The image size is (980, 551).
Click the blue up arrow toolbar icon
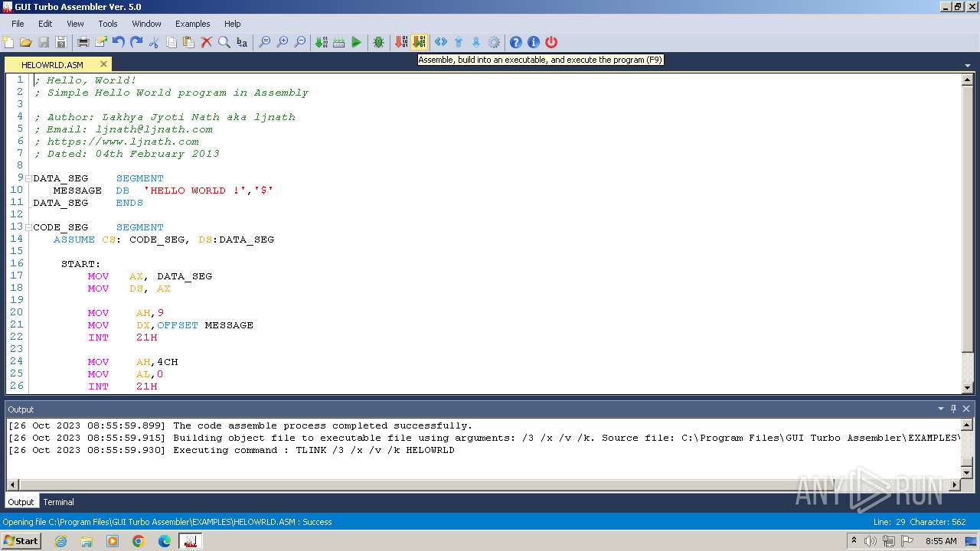tap(459, 42)
